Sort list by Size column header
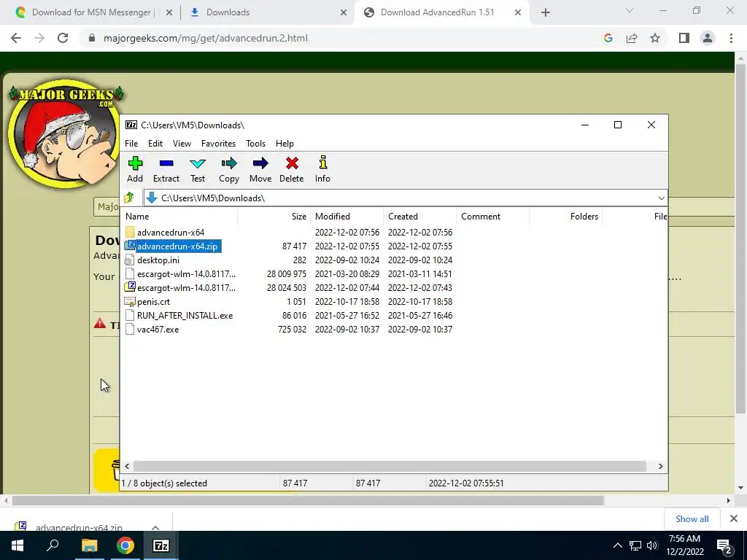This screenshot has height=560, width=747. pos(274,216)
